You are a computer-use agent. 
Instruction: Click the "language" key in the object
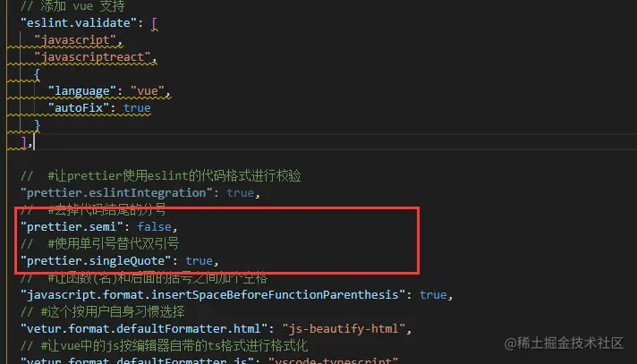[x=82, y=90]
